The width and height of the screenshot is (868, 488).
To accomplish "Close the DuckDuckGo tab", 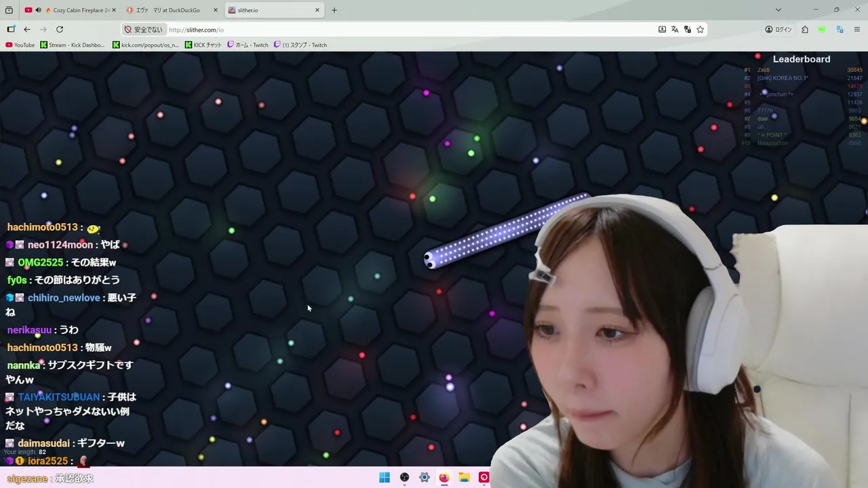I will [216, 10].
